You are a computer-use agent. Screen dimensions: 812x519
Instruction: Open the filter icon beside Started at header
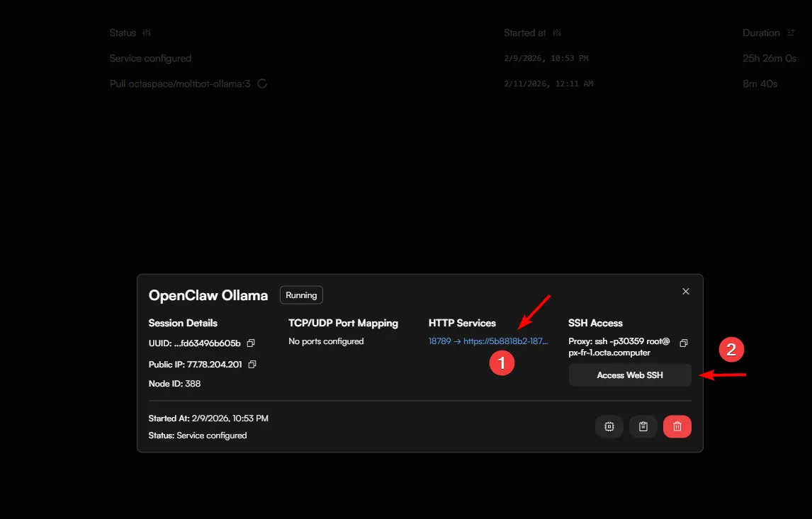(557, 33)
